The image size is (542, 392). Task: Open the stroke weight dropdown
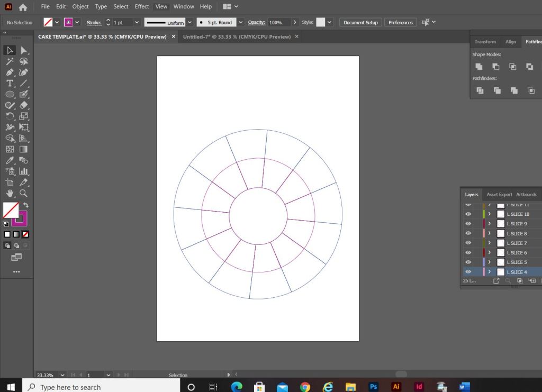coord(137,23)
